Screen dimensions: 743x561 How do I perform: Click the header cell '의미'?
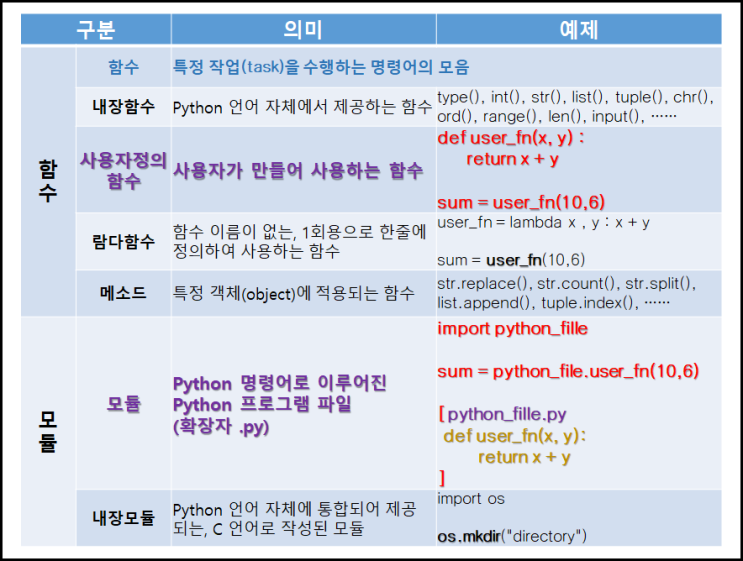[x=303, y=29]
